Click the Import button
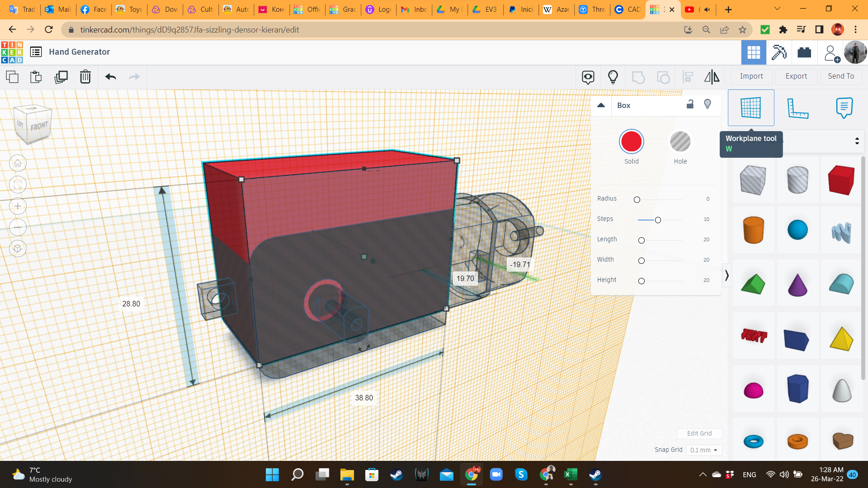868x488 pixels. coord(751,76)
